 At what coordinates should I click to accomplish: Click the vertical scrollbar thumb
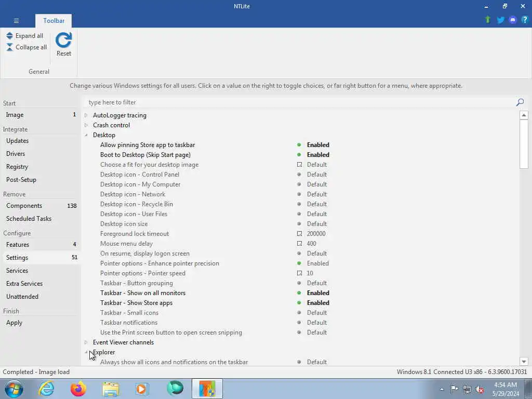coord(524,143)
